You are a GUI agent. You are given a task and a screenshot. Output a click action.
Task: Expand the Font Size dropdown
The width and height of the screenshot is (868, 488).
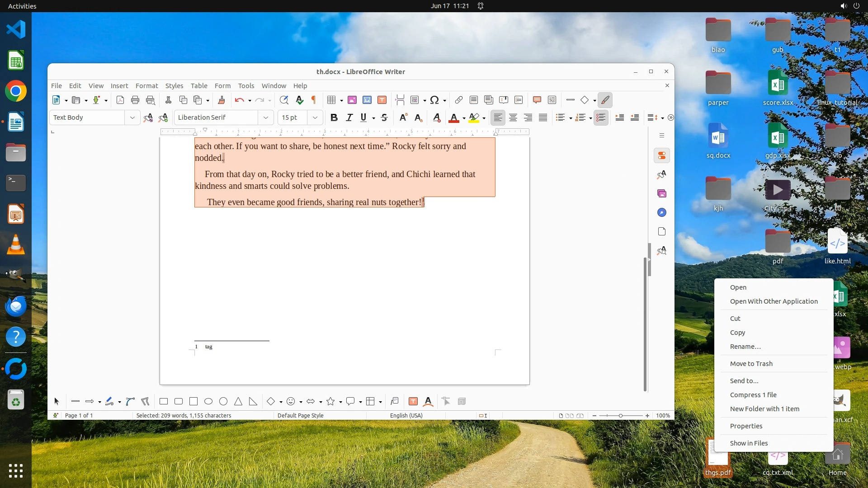315,118
